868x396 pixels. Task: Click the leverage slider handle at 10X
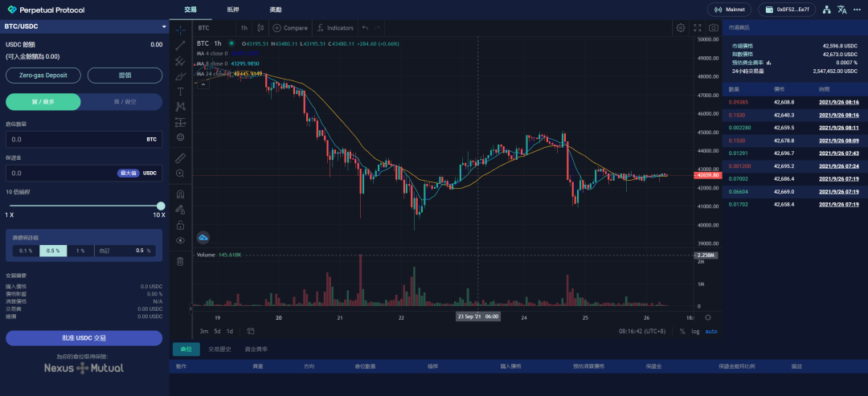coord(161,206)
